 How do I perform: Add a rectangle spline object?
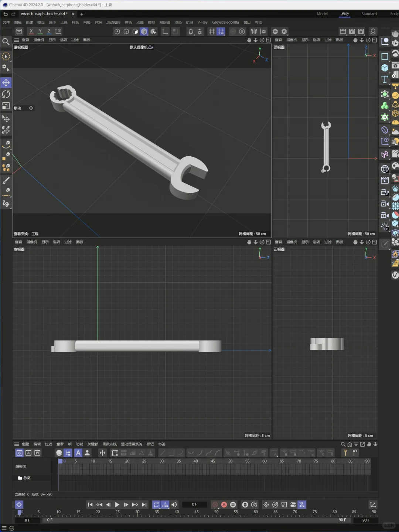(x=385, y=56)
